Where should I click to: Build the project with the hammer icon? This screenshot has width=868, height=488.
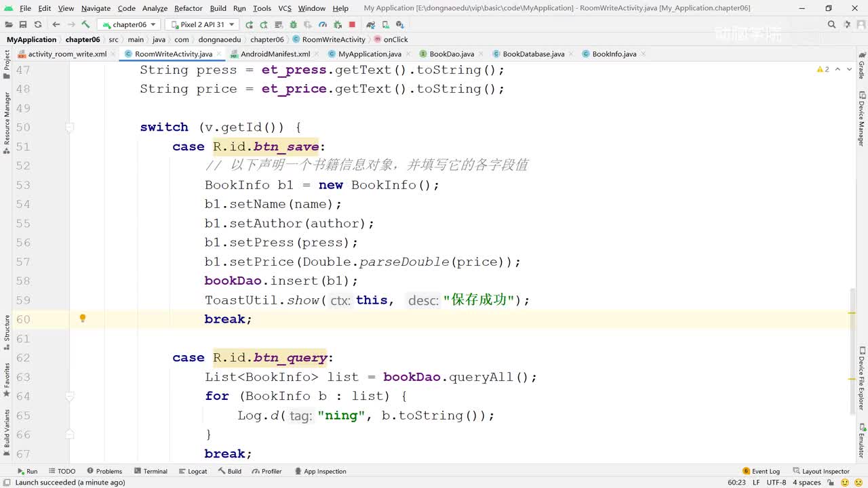pos(85,24)
